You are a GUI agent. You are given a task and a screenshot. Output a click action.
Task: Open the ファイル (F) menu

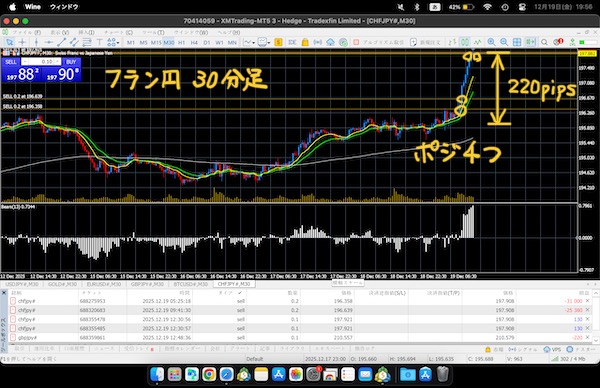(x=26, y=33)
